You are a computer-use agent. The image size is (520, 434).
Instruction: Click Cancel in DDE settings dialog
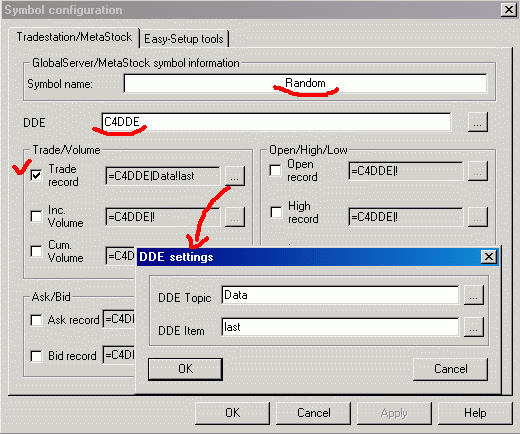coord(450,369)
